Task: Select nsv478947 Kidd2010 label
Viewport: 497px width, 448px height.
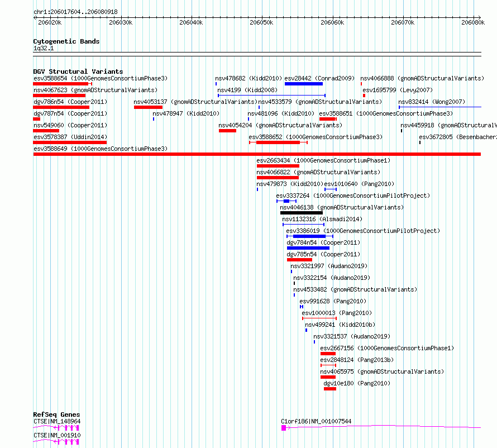Action: pos(186,113)
